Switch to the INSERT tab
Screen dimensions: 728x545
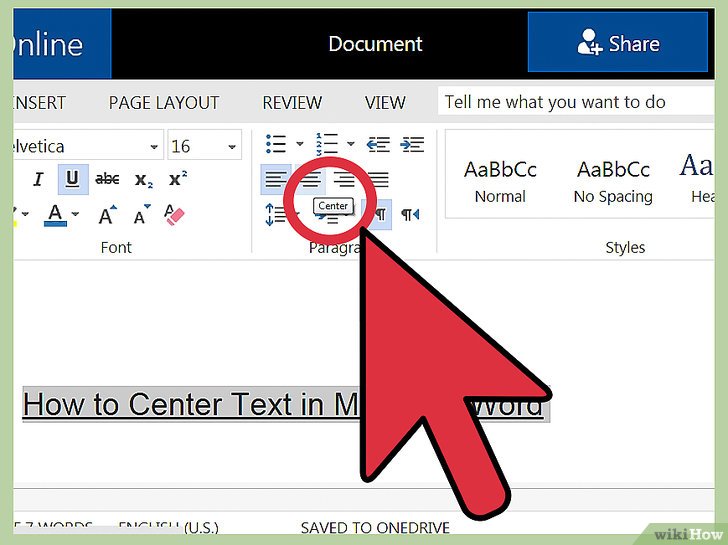tap(40, 103)
